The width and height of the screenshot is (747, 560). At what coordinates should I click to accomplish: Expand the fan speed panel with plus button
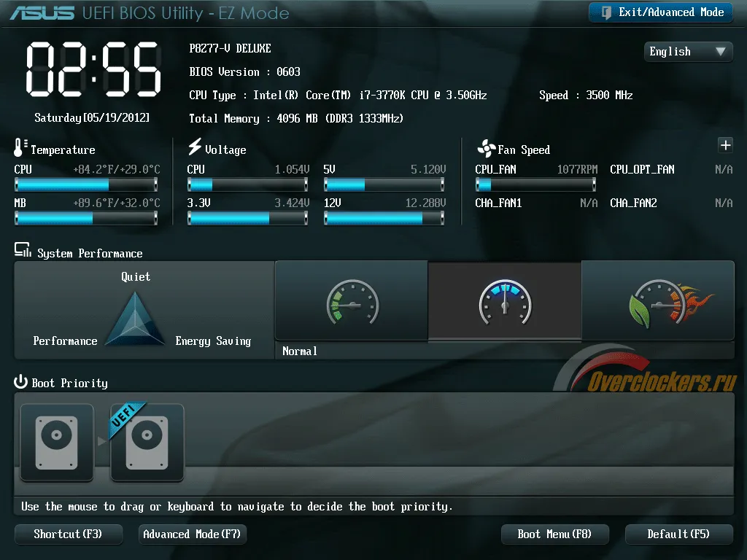click(725, 145)
